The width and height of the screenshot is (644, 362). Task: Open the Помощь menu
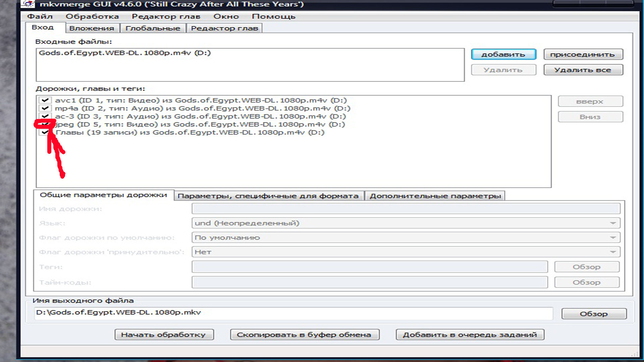click(x=273, y=16)
